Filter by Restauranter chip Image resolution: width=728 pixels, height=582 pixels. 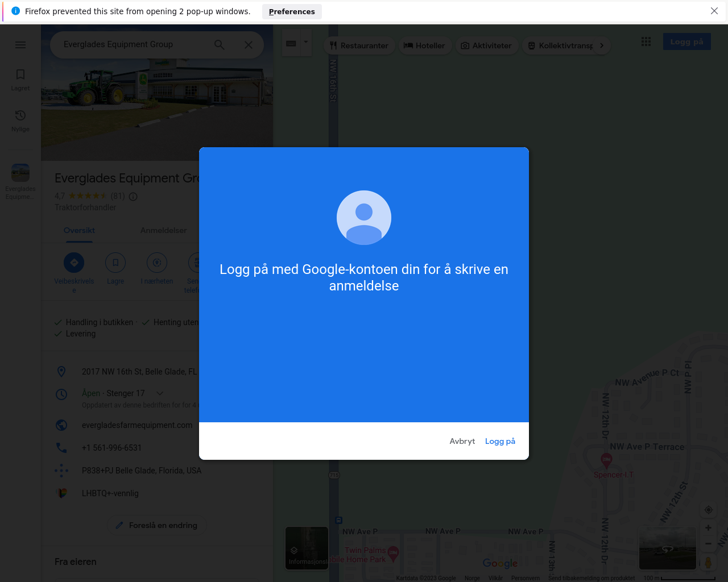[x=359, y=45]
